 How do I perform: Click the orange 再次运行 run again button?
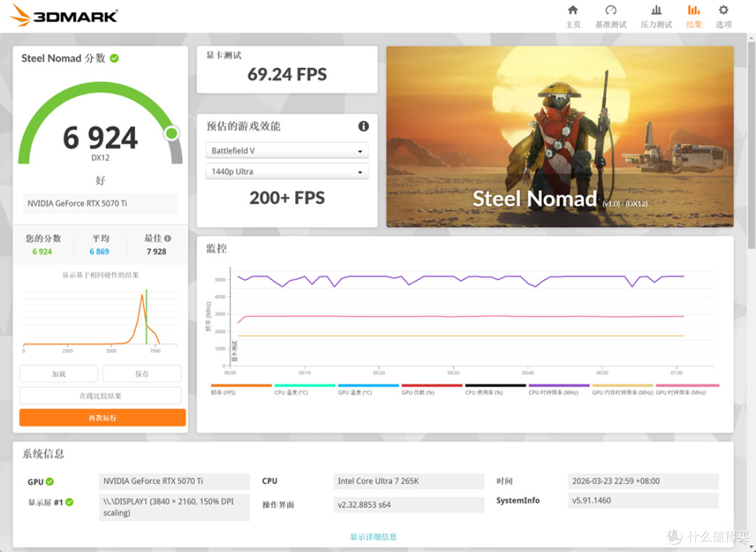(x=102, y=418)
